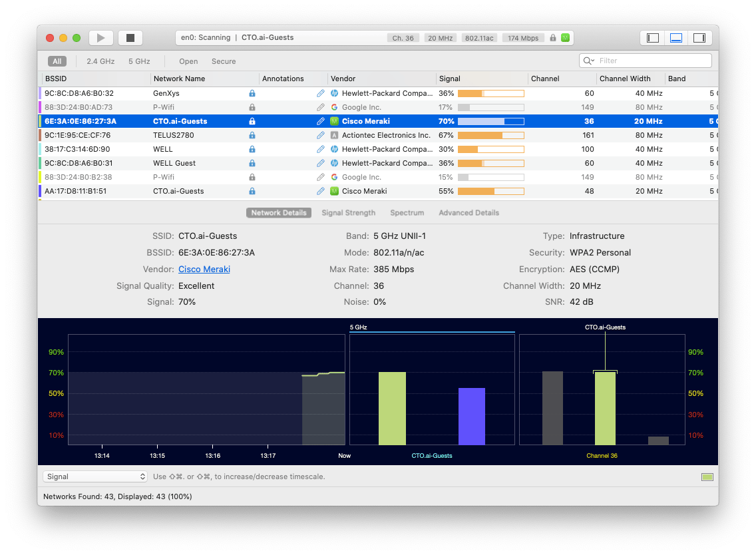Click the Ch. 36 status badge
The height and width of the screenshot is (555, 756).
(403, 38)
